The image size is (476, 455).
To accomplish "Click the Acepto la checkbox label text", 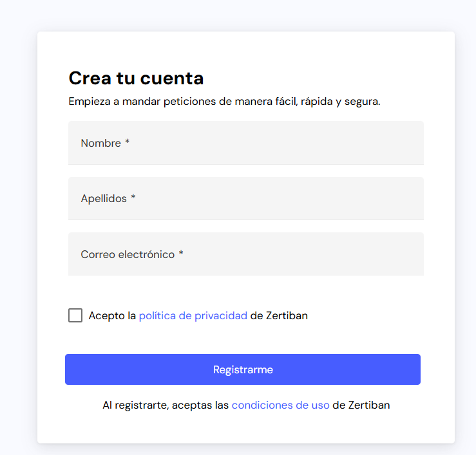I will (113, 315).
